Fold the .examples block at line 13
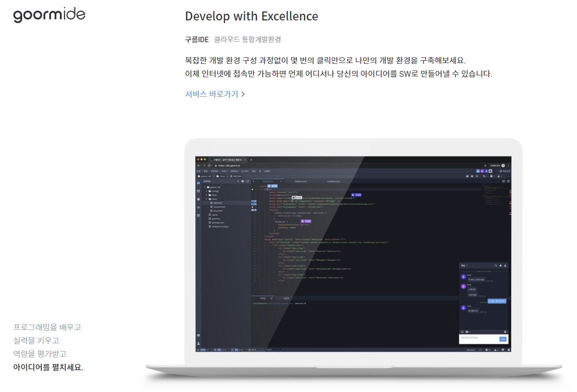Viewport: 577px width, 392px height. click(x=258, y=222)
